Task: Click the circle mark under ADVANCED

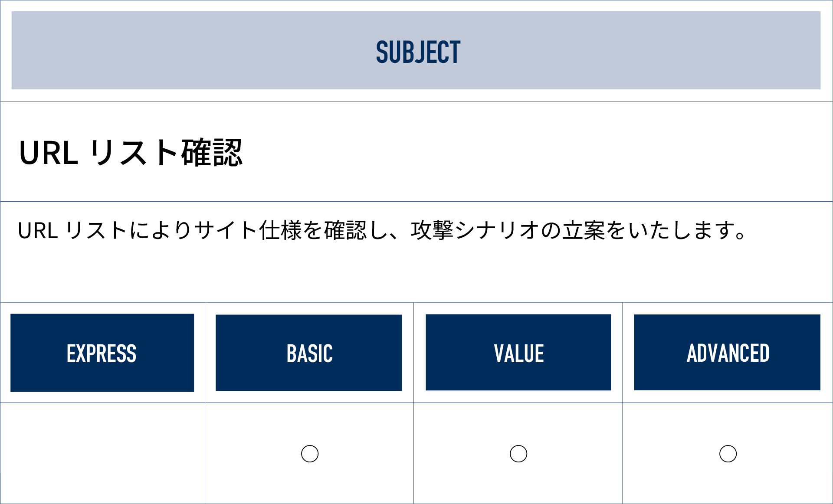Action: tap(728, 454)
